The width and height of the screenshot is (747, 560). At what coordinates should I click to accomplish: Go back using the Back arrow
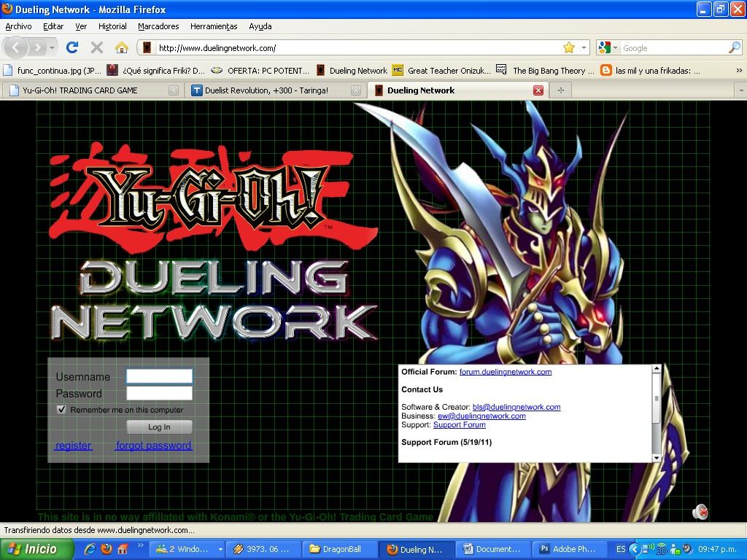point(15,47)
